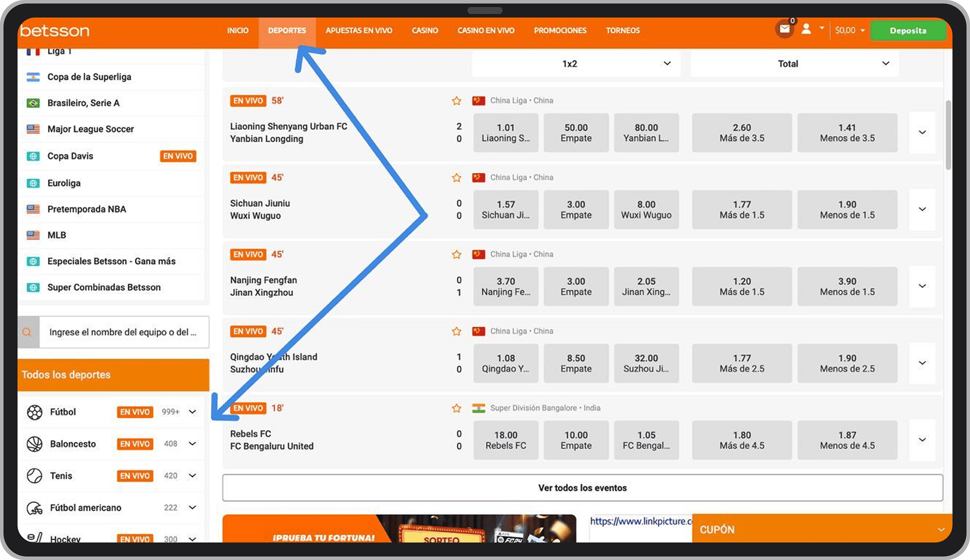
Task: Expand the CUPÓN bet slip panel
Action: pyautogui.click(x=822, y=529)
